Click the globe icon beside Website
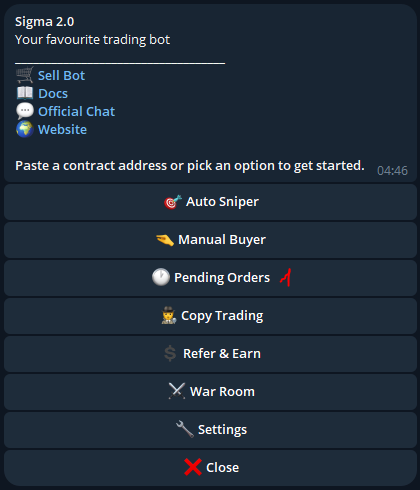The width and height of the screenshot is (420, 490). point(25,129)
